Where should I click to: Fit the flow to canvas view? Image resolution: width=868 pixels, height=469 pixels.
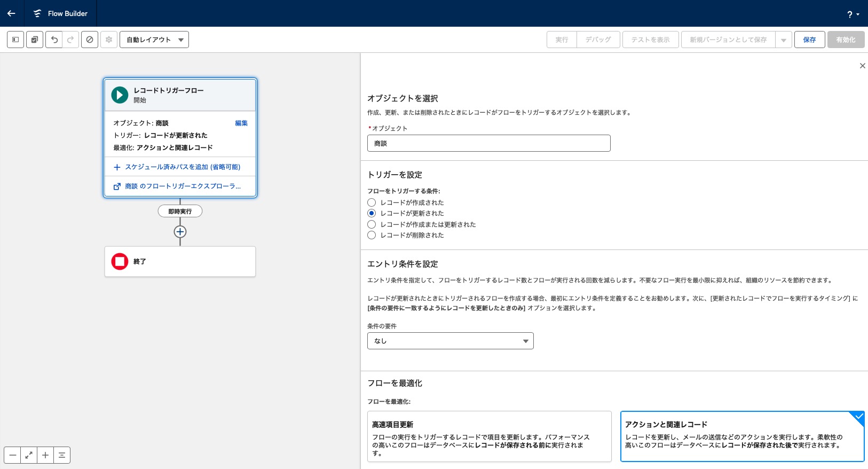pyautogui.click(x=29, y=455)
